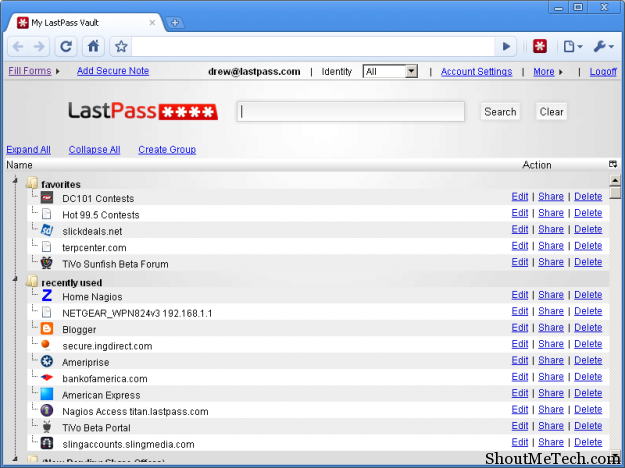Click the American Express blue icon
Image resolution: width=625 pixels, height=468 pixels.
[x=47, y=394]
